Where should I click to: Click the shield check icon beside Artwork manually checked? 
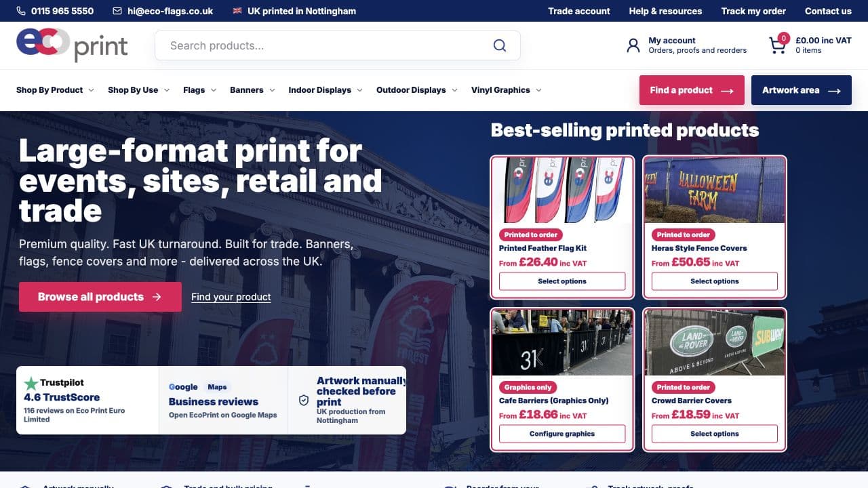(304, 401)
